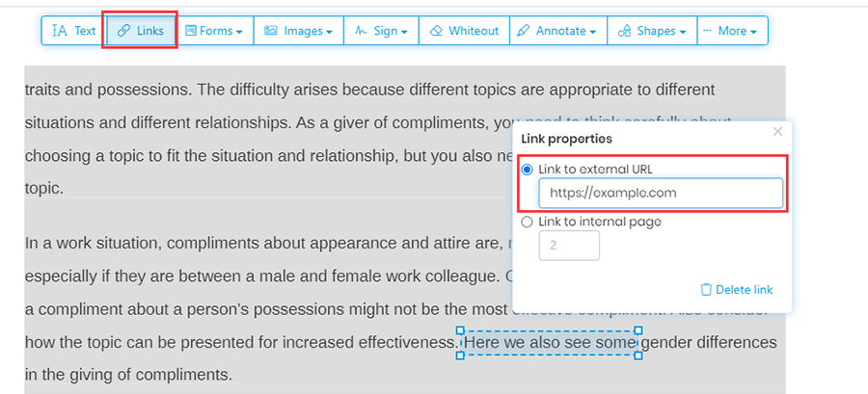The height and width of the screenshot is (394, 868).
Task: Click the Forms tool icon
Action: tap(191, 31)
